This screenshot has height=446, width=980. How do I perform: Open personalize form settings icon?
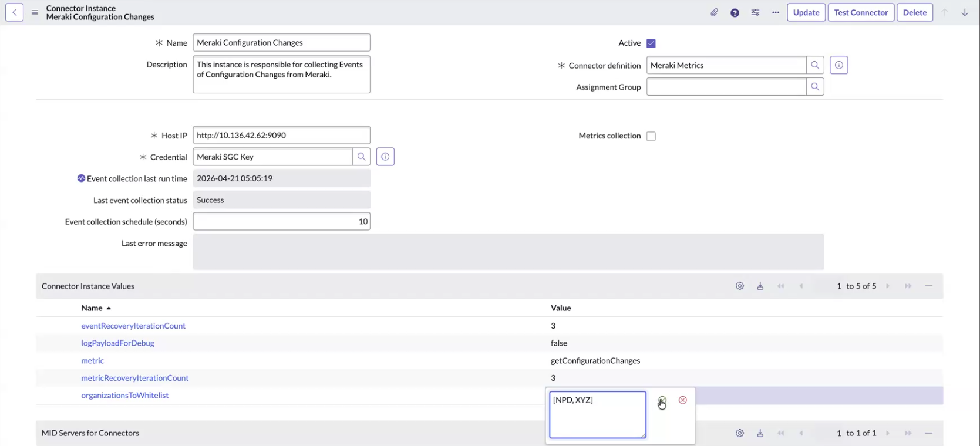tap(755, 12)
